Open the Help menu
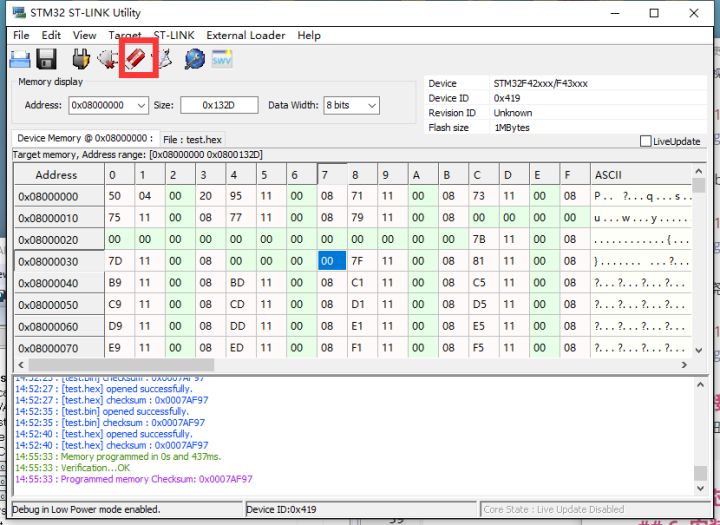The height and width of the screenshot is (525, 720). pyautogui.click(x=309, y=35)
